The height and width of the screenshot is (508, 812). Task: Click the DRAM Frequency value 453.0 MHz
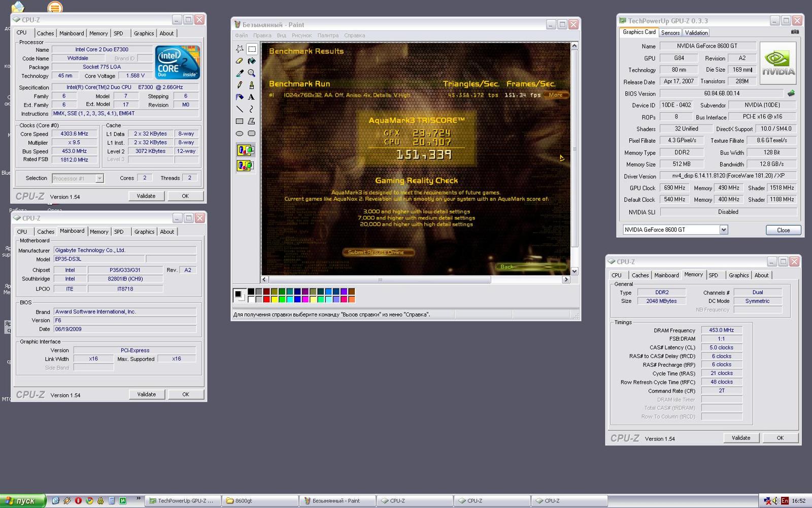tap(722, 330)
